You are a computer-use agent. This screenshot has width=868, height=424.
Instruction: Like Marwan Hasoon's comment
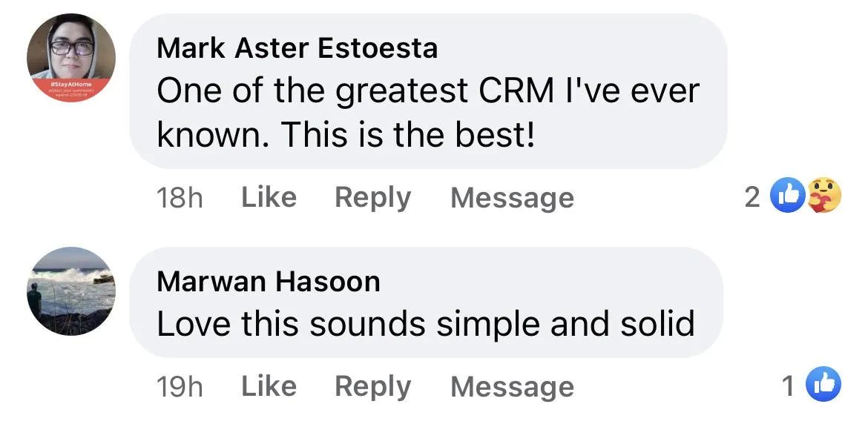[x=269, y=386]
